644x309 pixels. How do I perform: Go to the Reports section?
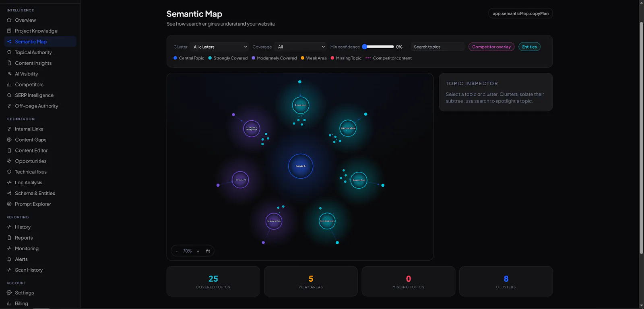(x=24, y=238)
